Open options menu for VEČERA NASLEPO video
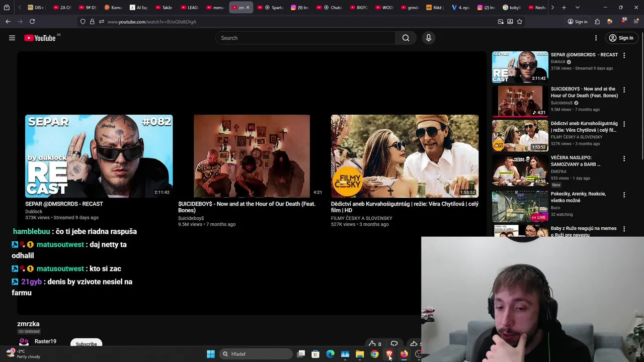 (x=624, y=158)
